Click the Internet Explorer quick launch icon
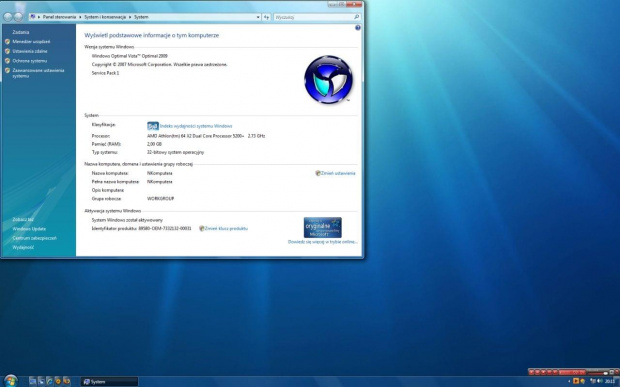The width and height of the screenshot is (620, 387). [x=49, y=381]
